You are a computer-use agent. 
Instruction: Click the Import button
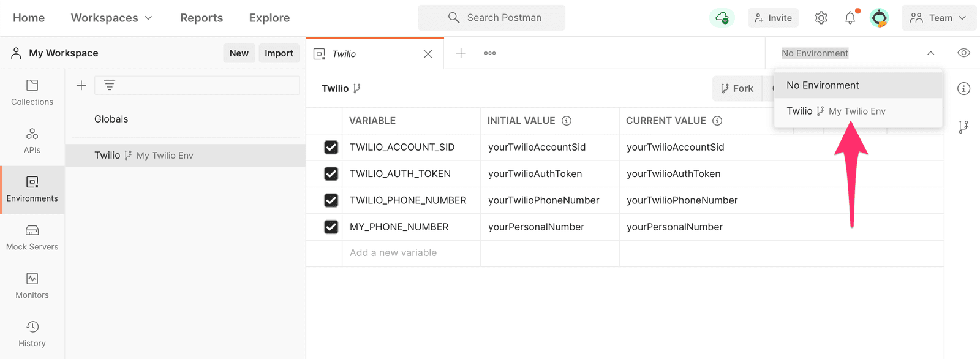click(x=279, y=53)
